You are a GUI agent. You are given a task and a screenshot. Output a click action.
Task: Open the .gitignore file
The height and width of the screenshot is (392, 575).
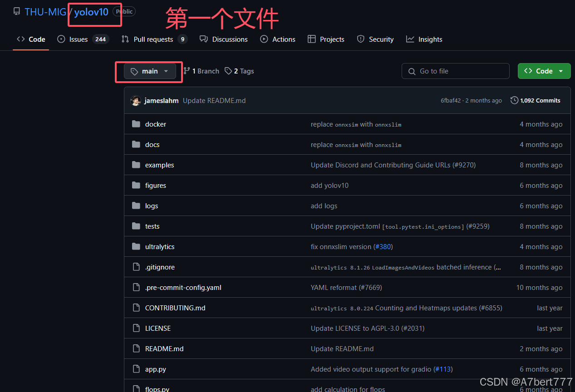160,267
